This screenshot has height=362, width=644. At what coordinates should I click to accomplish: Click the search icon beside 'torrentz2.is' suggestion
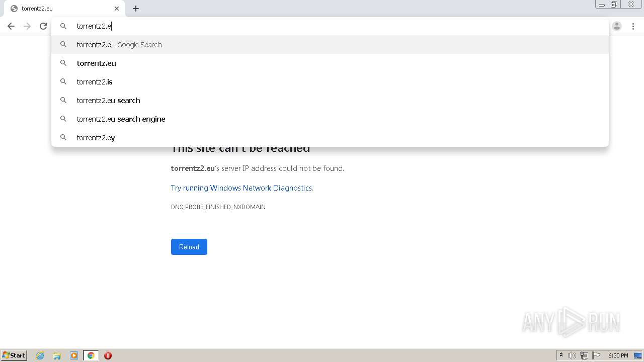[x=63, y=82]
